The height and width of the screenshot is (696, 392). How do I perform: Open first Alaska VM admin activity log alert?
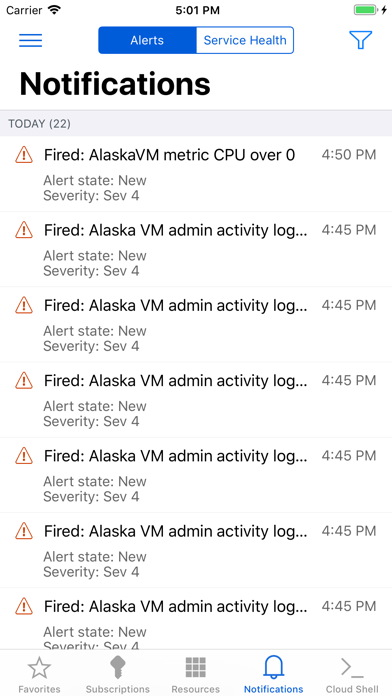pos(196,249)
